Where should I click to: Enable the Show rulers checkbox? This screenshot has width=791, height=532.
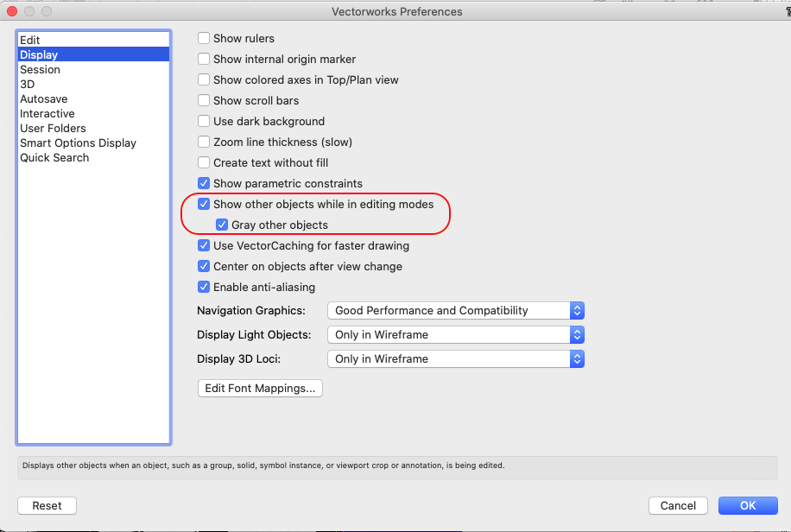tap(205, 38)
